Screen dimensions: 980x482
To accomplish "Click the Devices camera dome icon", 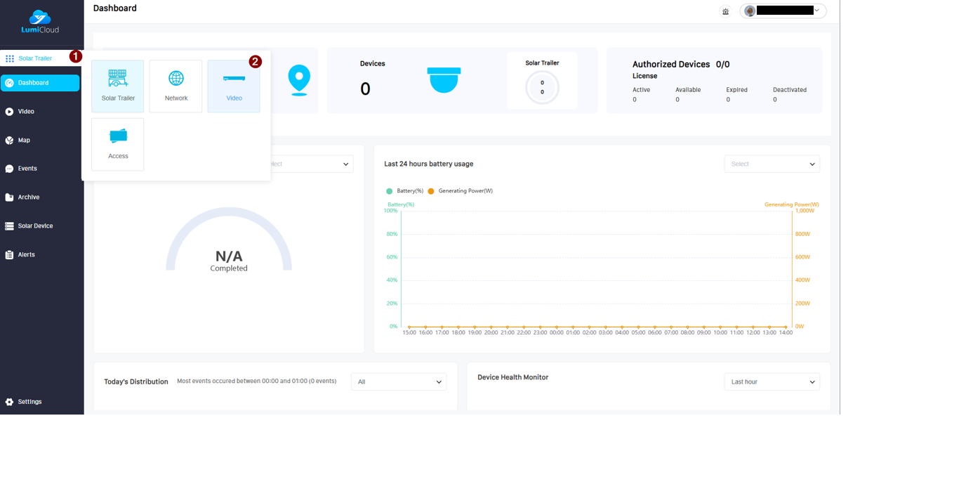I will [x=444, y=79].
